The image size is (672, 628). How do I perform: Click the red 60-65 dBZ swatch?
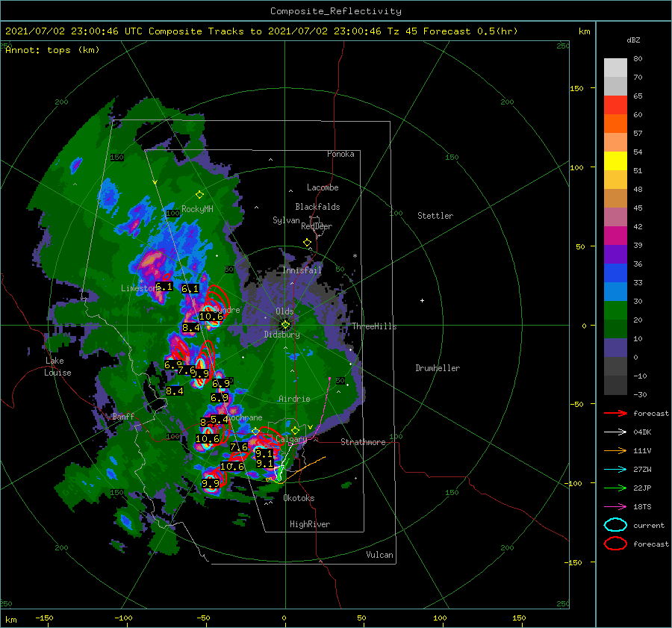coord(615,105)
